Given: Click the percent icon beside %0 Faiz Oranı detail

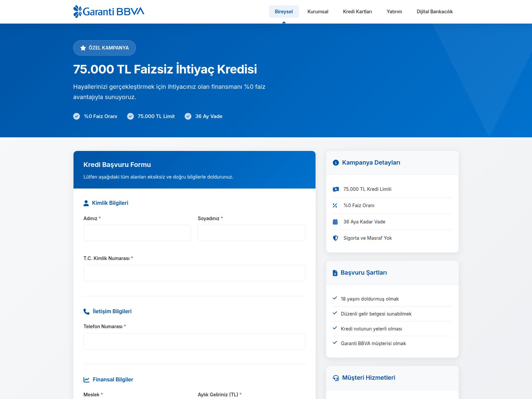Looking at the screenshot, I should (335, 205).
